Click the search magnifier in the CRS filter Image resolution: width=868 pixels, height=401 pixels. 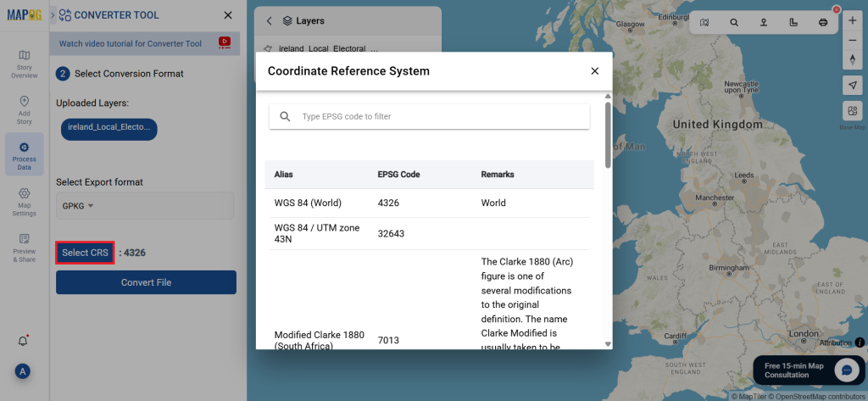coord(285,117)
